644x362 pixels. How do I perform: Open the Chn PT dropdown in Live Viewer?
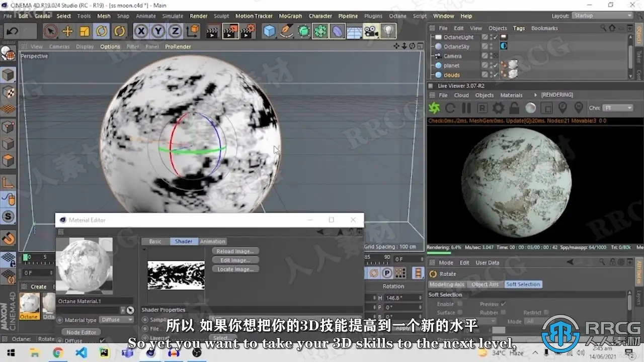click(x=618, y=108)
